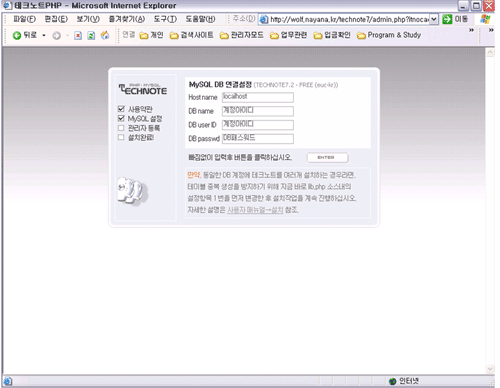Open the Forward button history dropdown

click(67, 35)
